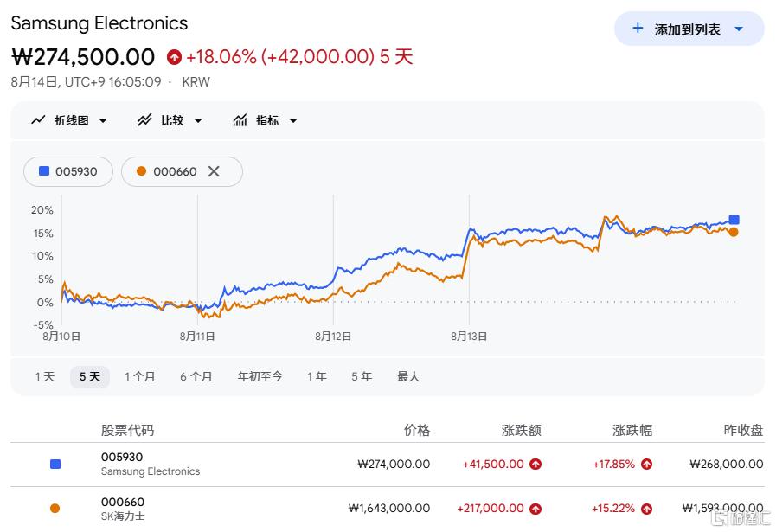Switch to the 1 年 range tab
This screenshot has width=776, height=532.
(317, 376)
